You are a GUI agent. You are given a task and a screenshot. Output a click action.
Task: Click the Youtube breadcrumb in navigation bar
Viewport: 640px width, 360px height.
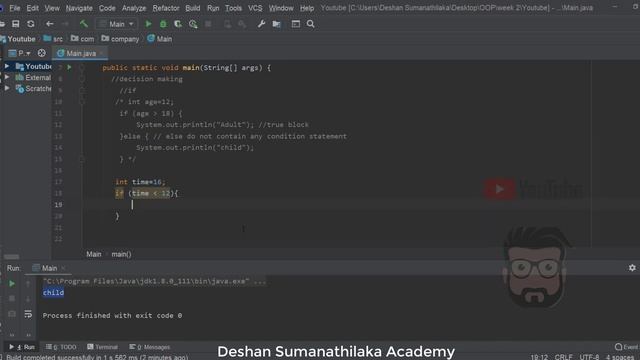[x=18, y=39]
